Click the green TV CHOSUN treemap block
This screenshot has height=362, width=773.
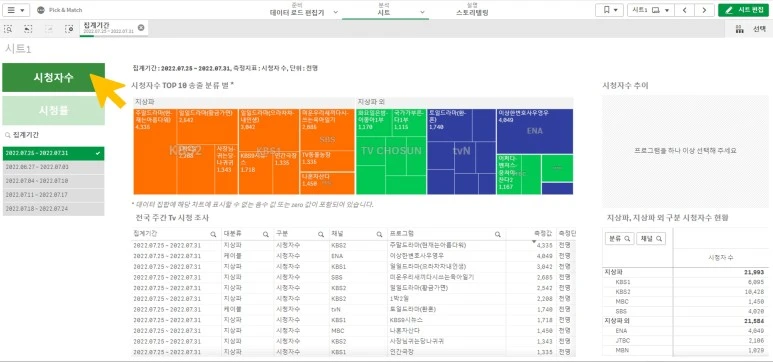click(x=391, y=150)
